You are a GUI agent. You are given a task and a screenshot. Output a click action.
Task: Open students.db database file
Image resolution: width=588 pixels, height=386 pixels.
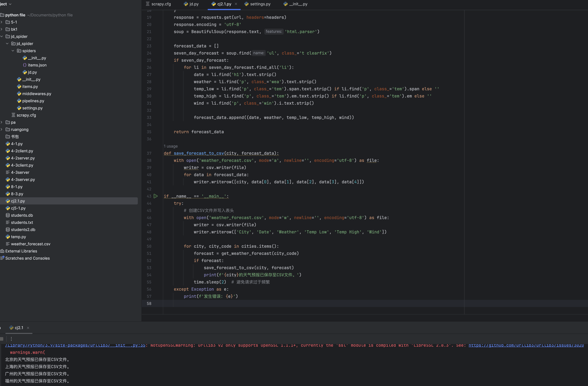pyautogui.click(x=19, y=215)
